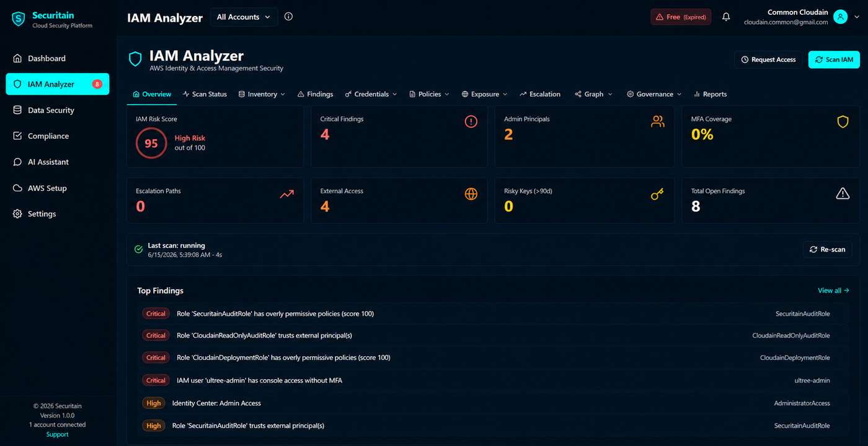Open Settings in the sidebar

tap(58, 214)
